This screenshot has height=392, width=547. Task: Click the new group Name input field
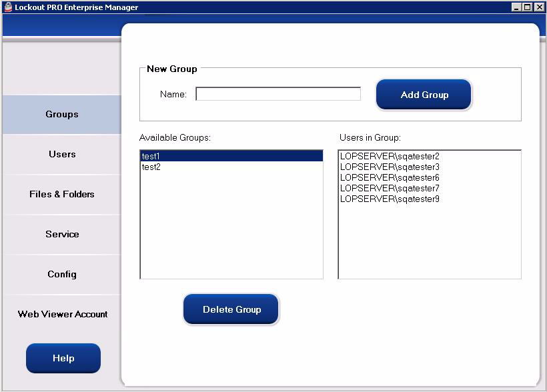tap(278, 94)
